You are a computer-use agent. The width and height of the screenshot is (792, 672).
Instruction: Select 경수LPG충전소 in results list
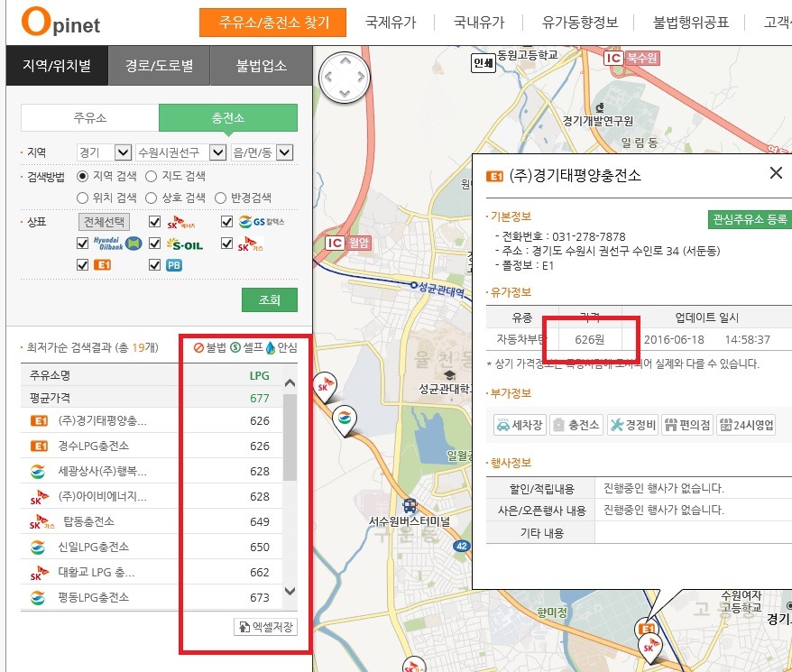tap(151, 446)
